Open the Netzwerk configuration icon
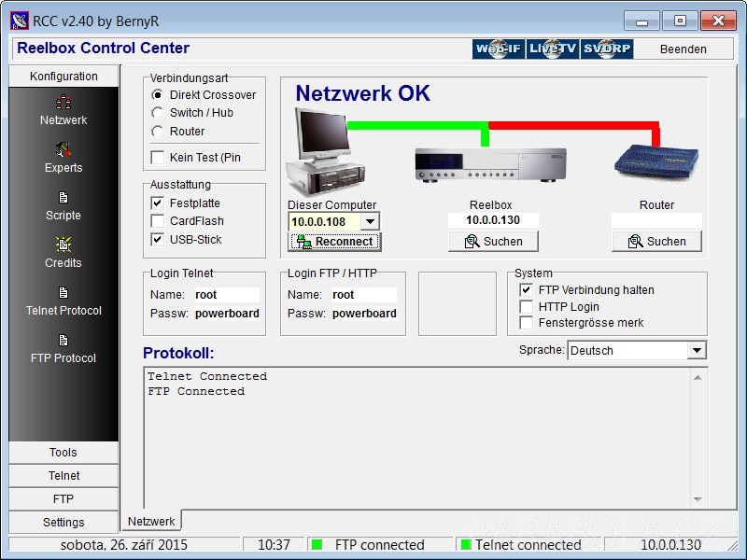747x560 pixels. 63,102
